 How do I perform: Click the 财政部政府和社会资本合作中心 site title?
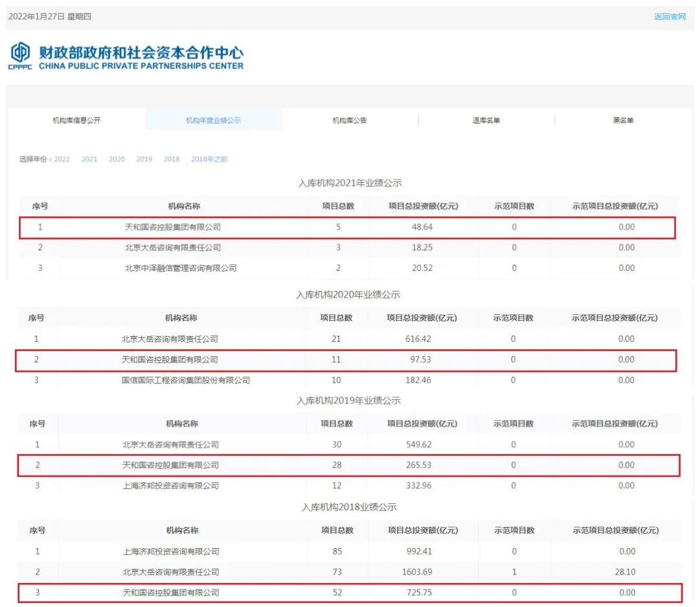[141, 52]
